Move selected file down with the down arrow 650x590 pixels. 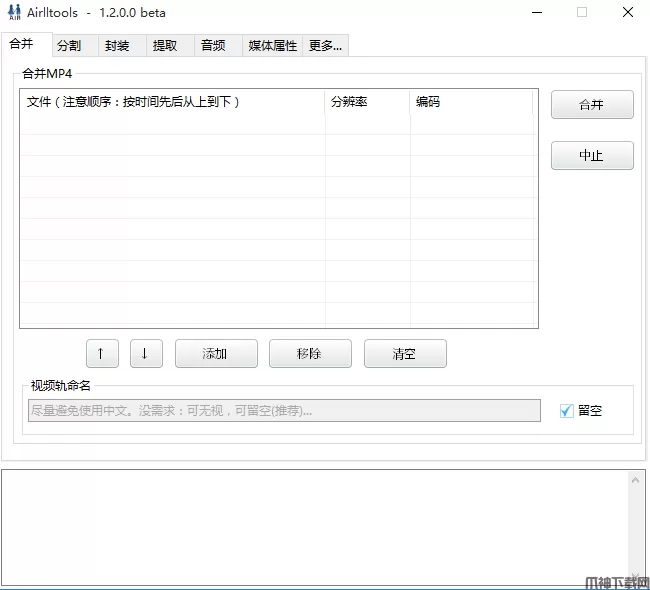(x=145, y=354)
